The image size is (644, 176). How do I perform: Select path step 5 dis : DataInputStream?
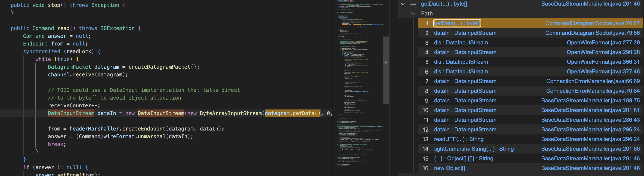[x=461, y=62]
